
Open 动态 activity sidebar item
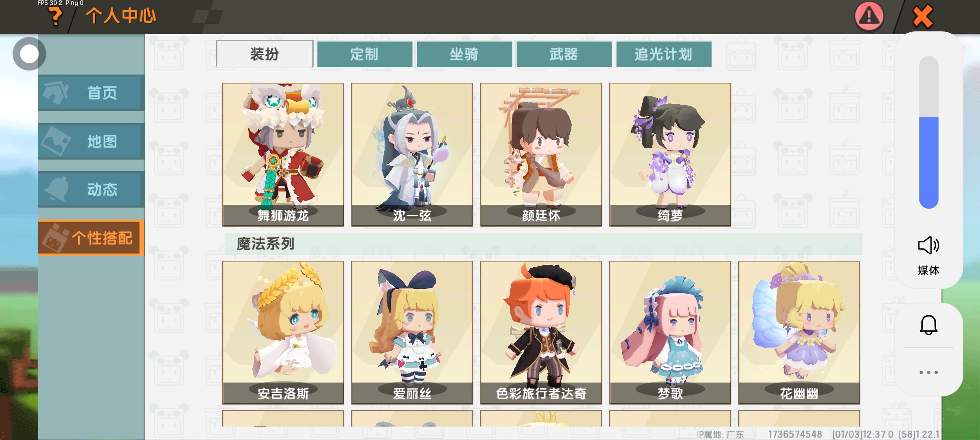coord(92,189)
